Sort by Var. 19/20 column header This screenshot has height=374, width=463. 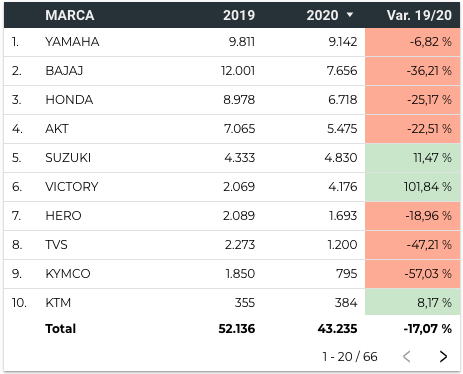tap(419, 15)
